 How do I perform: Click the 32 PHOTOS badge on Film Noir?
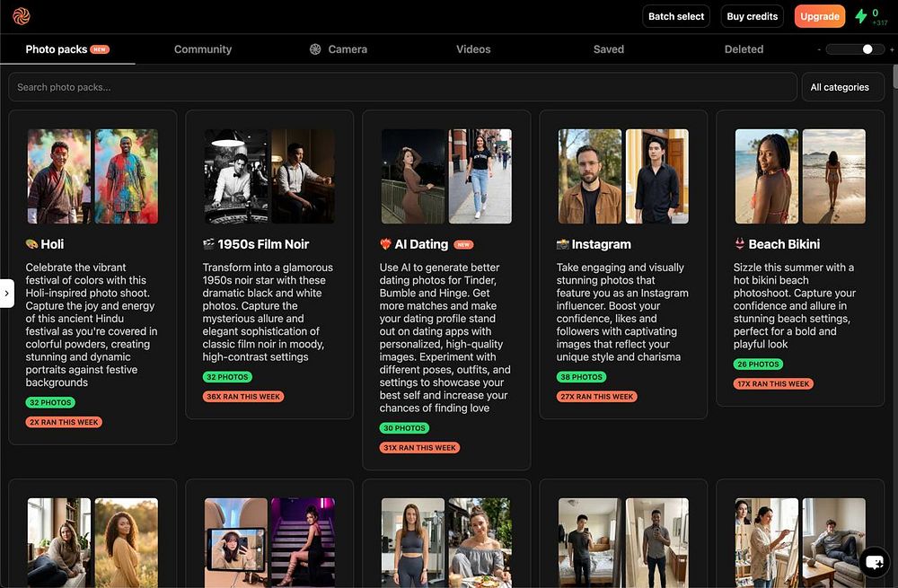[x=227, y=377]
